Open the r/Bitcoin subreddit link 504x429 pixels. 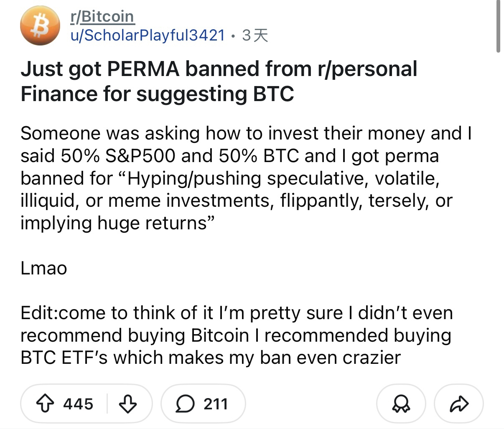[102, 17]
